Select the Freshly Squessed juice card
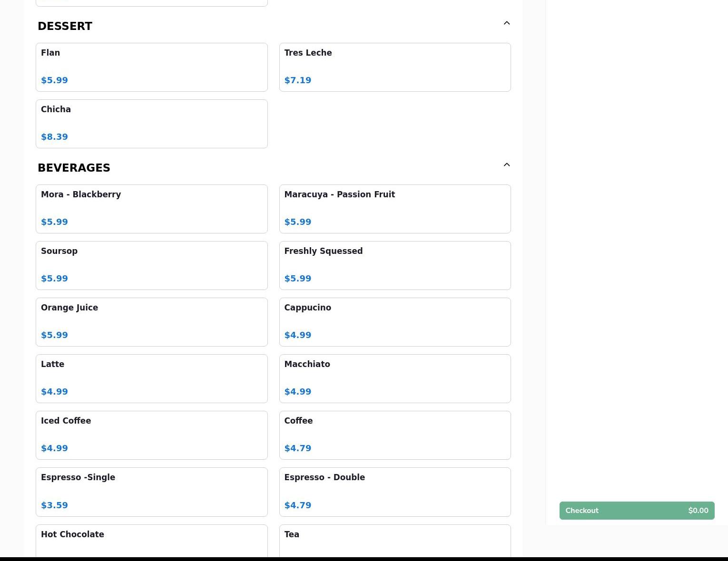 coord(394,265)
